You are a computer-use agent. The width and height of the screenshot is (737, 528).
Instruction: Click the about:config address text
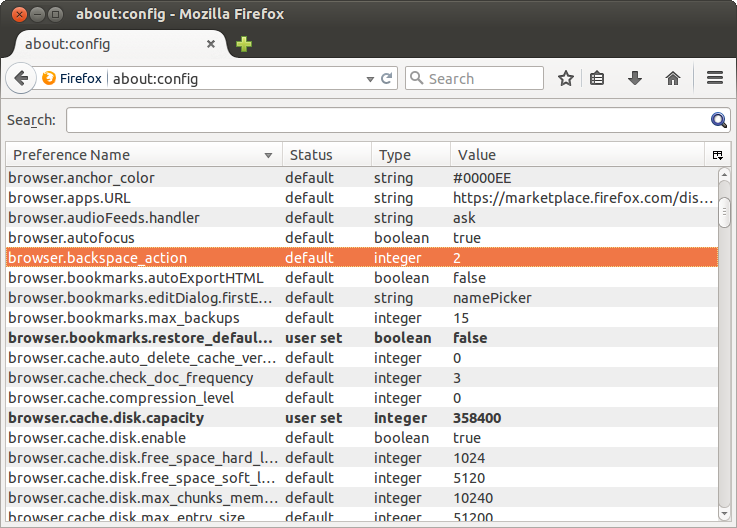pyautogui.click(x=155, y=79)
